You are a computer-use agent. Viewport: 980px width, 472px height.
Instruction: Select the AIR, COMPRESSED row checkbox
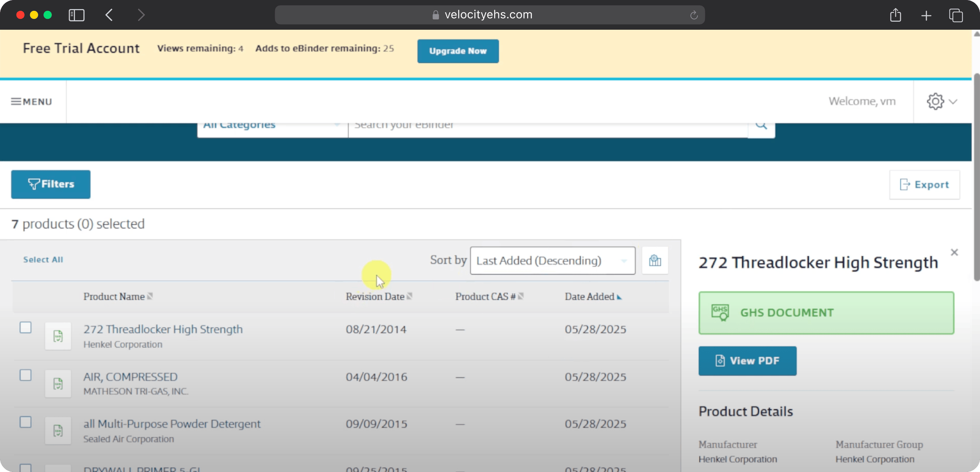tap(26, 375)
